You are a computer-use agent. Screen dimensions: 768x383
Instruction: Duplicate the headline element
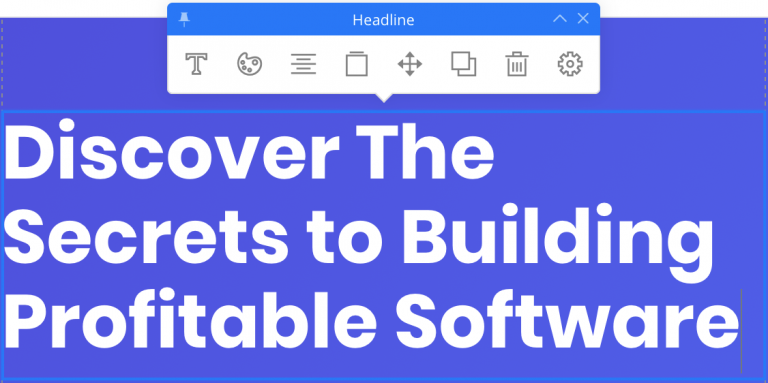pyautogui.click(x=463, y=64)
